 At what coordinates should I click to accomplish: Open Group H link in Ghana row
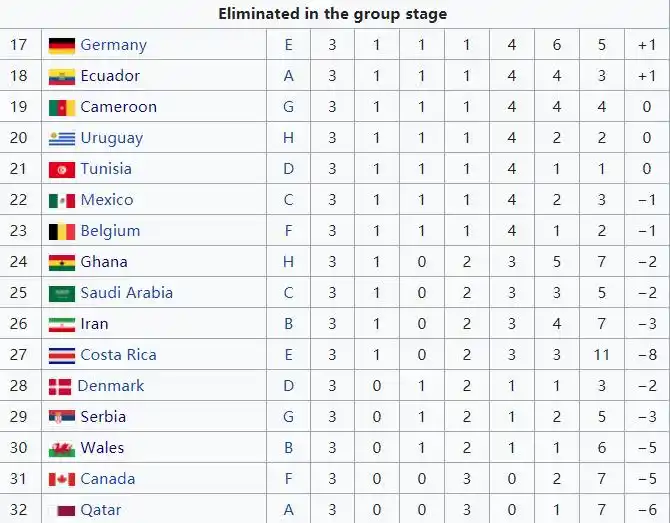coord(288,262)
